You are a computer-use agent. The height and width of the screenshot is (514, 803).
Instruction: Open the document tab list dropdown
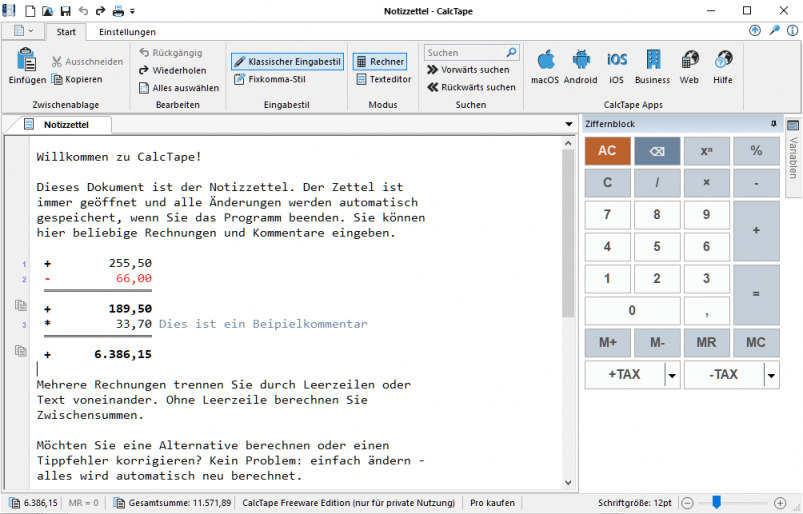pos(568,125)
